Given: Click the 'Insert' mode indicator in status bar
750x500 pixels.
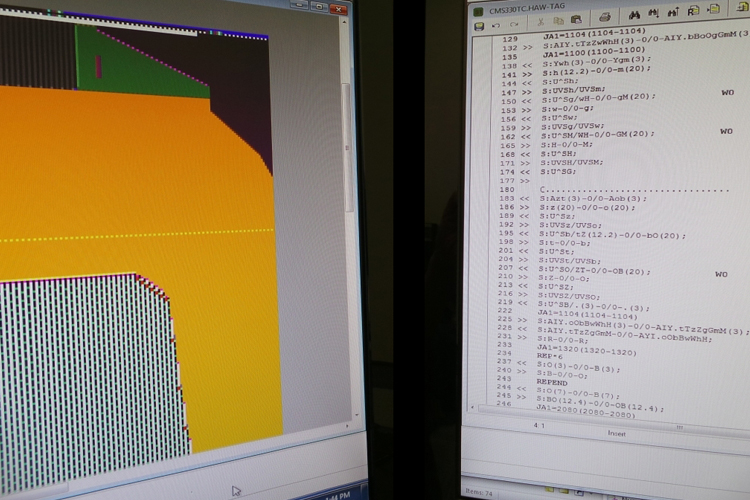Looking at the screenshot, I should coord(617,433).
